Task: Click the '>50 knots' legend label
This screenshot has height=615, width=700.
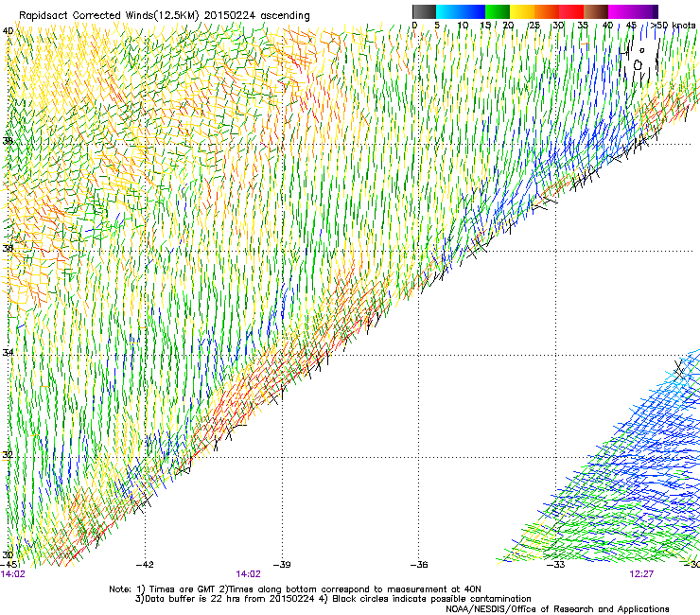Action: click(673, 25)
